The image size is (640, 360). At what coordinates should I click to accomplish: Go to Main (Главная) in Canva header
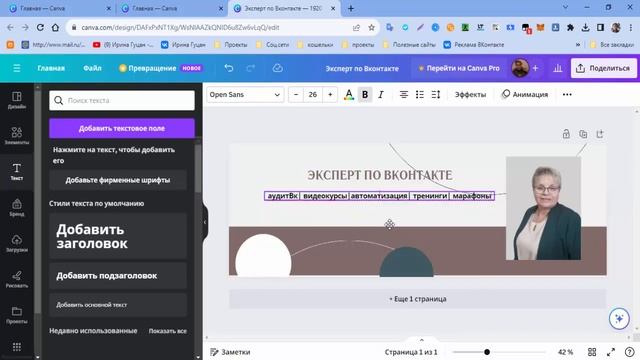click(51, 68)
